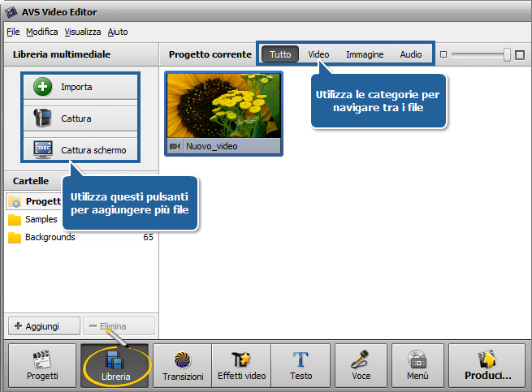532x392 pixels.
Task: Open the Aiuto menu
Action: click(118, 32)
